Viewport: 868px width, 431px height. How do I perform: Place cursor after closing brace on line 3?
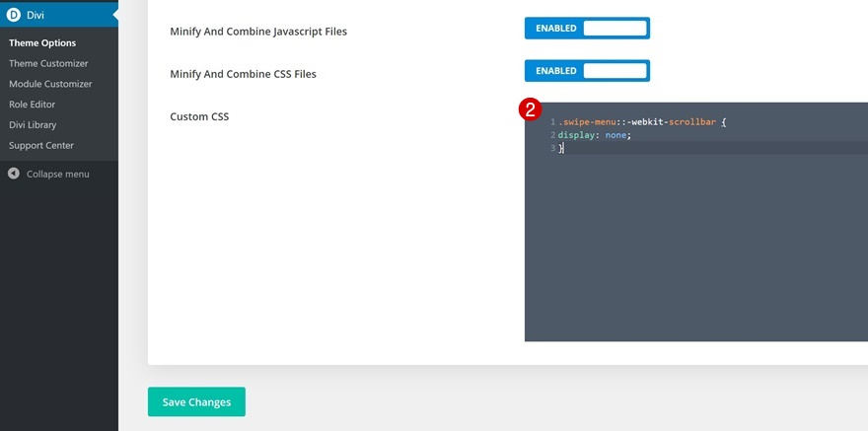coord(563,148)
